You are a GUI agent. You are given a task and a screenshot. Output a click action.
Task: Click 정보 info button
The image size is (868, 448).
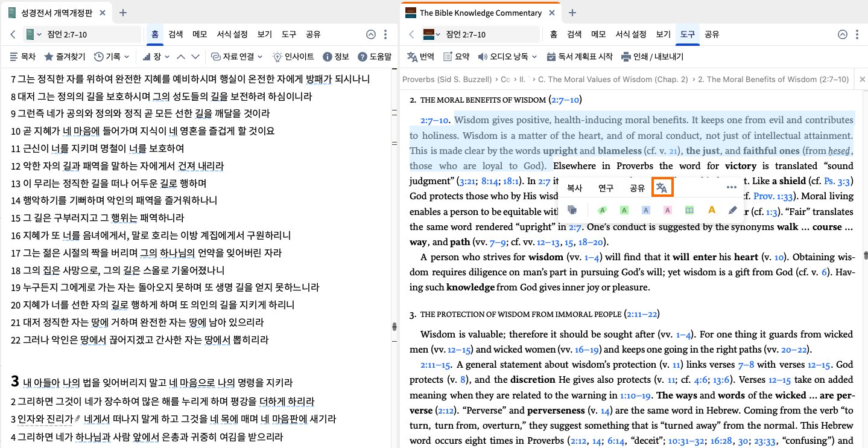tap(336, 57)
